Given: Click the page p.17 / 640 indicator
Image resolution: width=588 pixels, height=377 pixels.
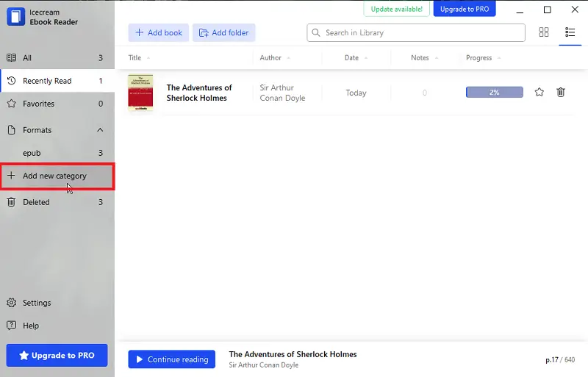Looking at the screenshot, I should click(560, 360).
